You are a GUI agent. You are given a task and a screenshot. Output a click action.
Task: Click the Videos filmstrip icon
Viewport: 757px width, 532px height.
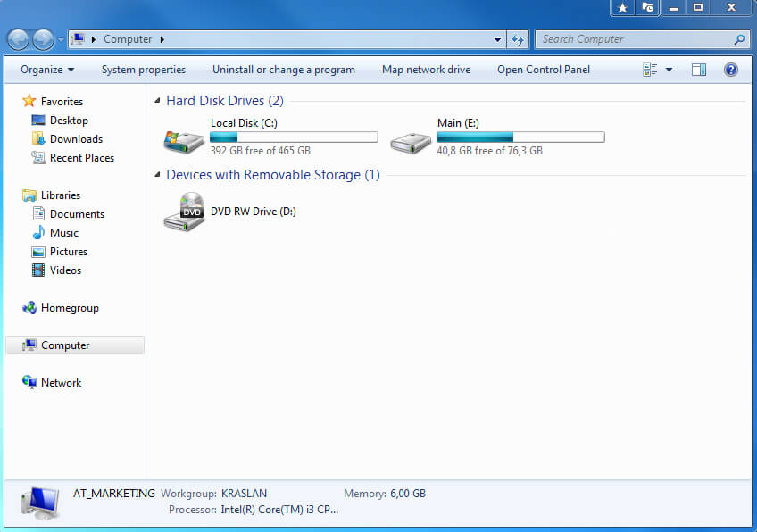pyautogui.click(x=38, y=270)
